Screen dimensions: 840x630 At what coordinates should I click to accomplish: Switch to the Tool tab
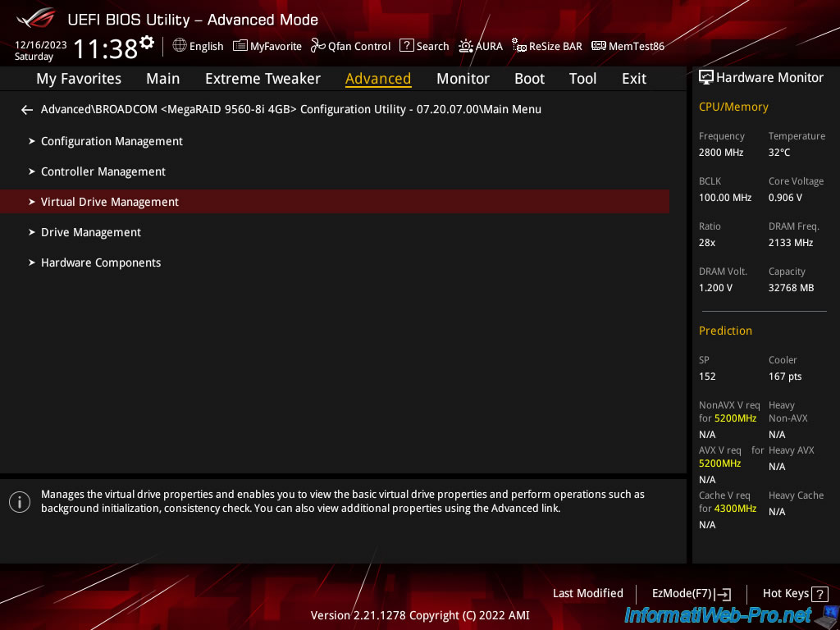tap(582, 79)
